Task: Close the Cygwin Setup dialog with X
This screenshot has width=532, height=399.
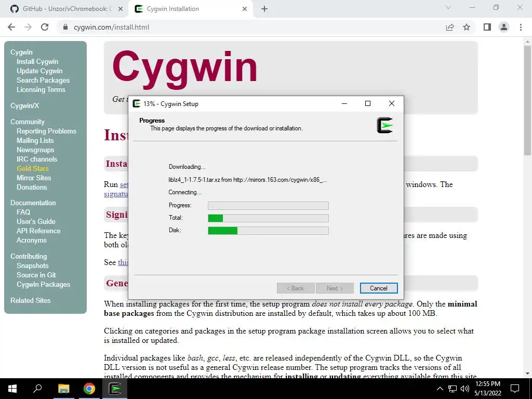Action: 392,103
